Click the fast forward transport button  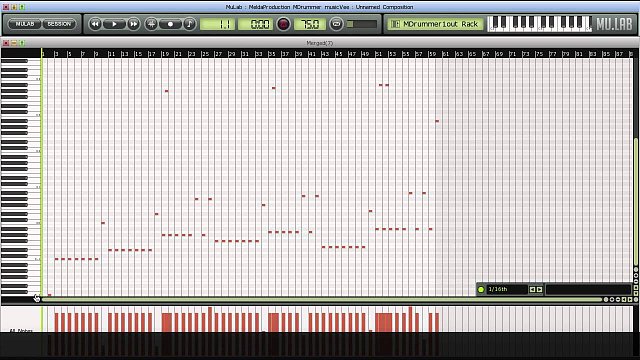133,24
